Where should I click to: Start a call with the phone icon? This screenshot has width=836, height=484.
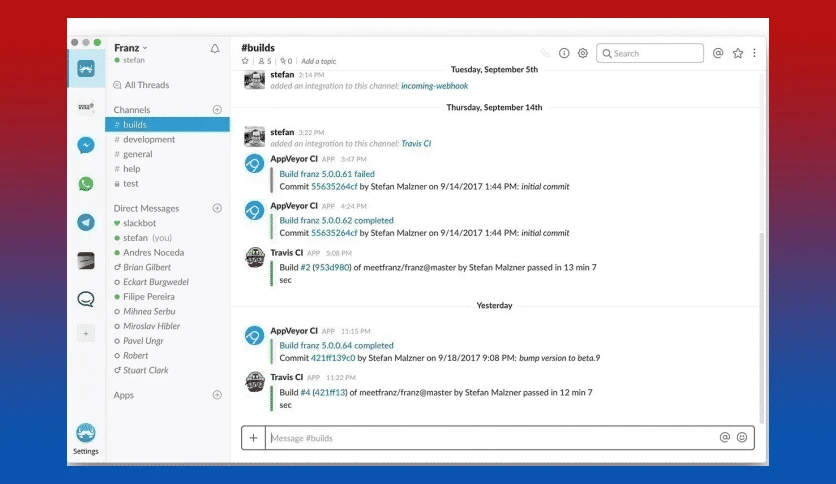tap(545, 53)
